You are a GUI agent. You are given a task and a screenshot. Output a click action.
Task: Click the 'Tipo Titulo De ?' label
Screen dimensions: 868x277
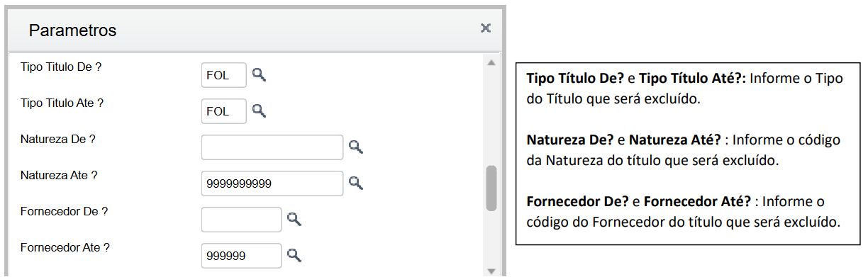pos(62,67)
